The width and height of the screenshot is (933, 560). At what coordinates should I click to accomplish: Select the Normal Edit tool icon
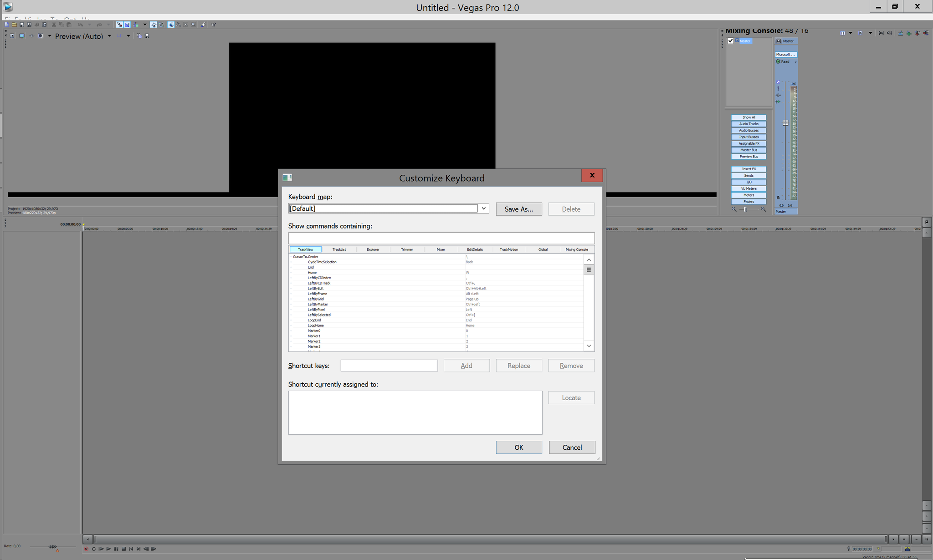[x=171, y=25]
